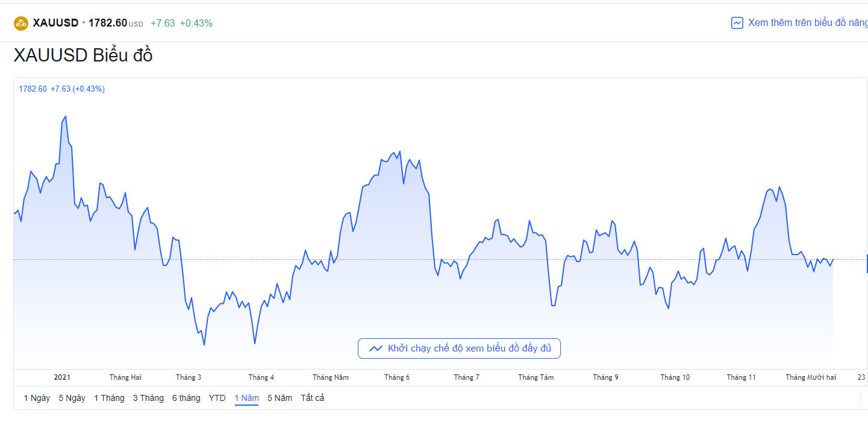868x422 pixels.
Task: Show the "5 Năm" chart range
Action: tap(279, 398)
